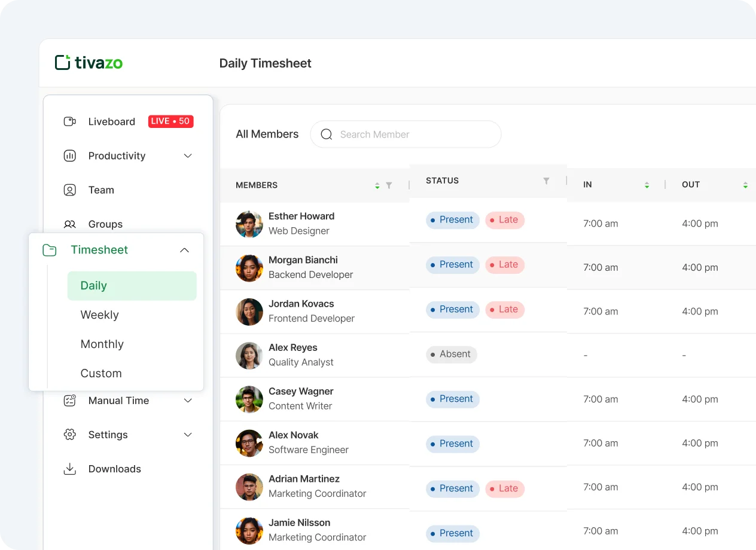Toggle sort order on Members column

click(377, 185)
